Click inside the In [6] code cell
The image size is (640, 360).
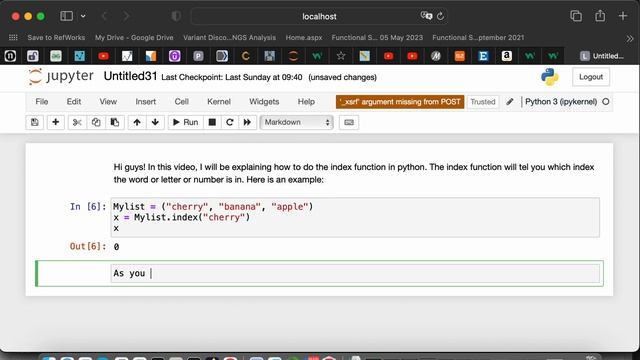[x=355, y=217]
